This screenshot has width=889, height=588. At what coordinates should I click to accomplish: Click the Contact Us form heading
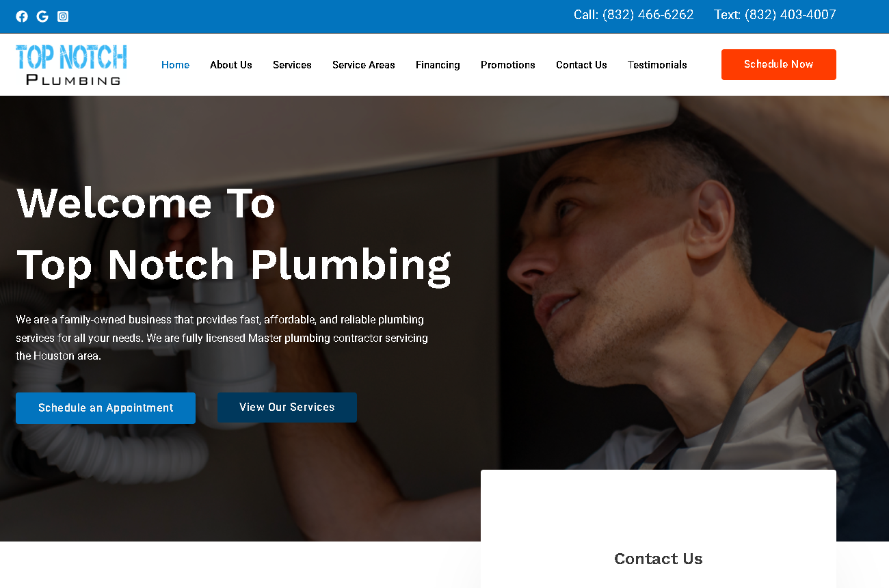659,559
